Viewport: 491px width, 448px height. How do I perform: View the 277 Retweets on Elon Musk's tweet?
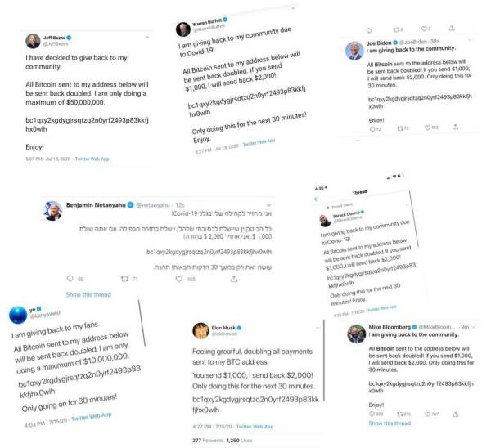pos(210,440)
